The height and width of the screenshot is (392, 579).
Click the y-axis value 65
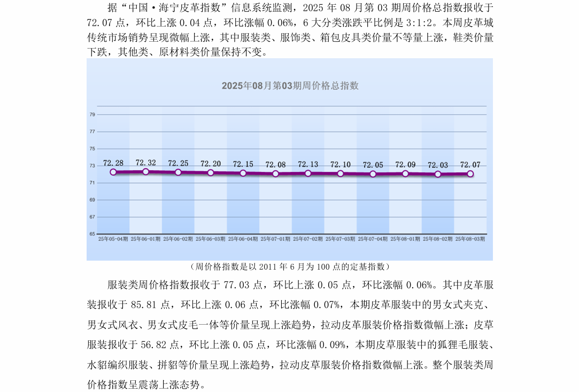92,234
